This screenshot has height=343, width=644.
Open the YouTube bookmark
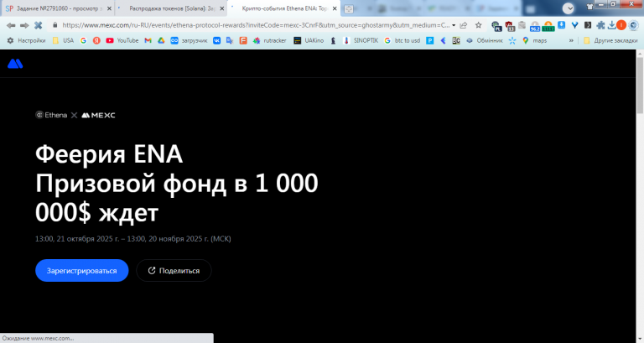coord(122,40)
